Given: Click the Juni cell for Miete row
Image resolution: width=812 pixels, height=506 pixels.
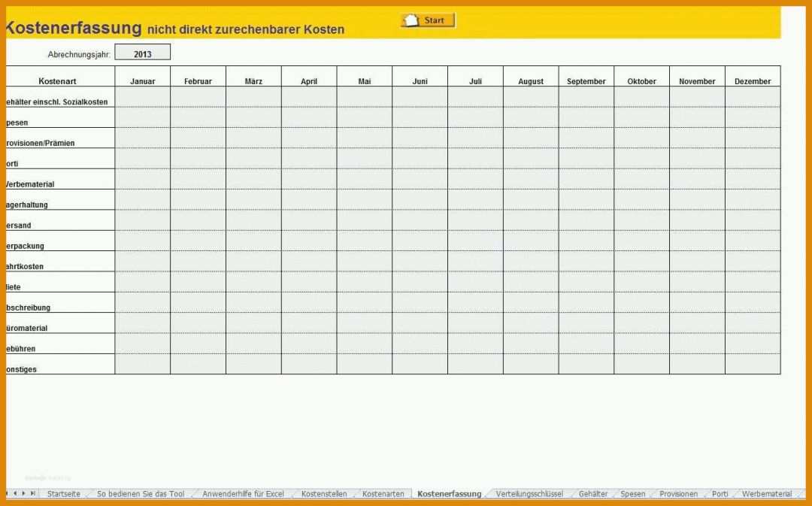Looking at the screenshot, I should tap(420, 282).
